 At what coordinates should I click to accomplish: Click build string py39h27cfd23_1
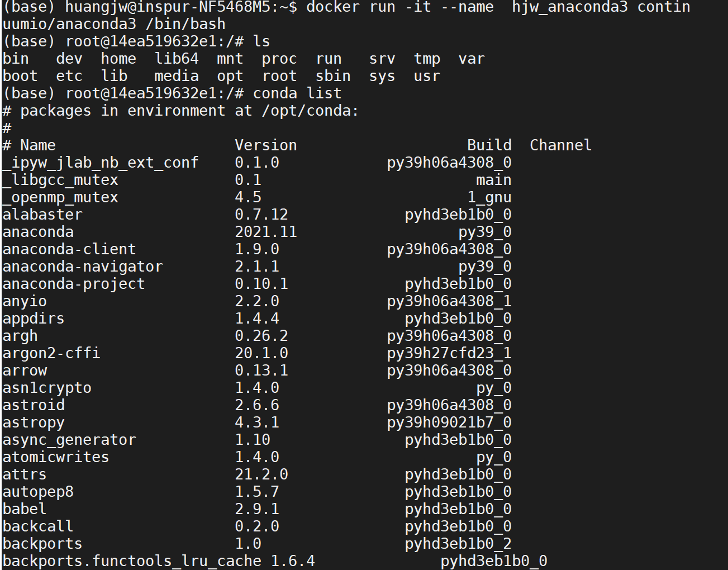click(x=449, y=353)
